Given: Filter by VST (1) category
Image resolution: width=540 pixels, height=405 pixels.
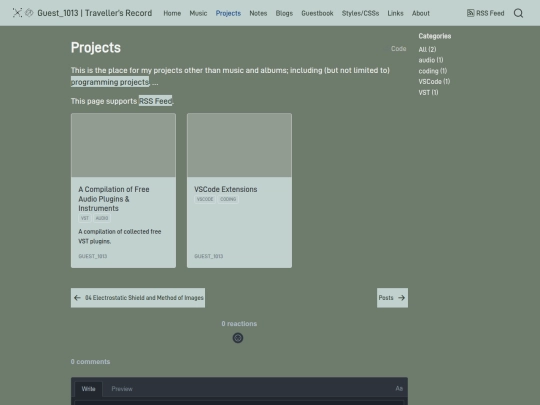Looking at the screenshot, I should coord(428,92).
